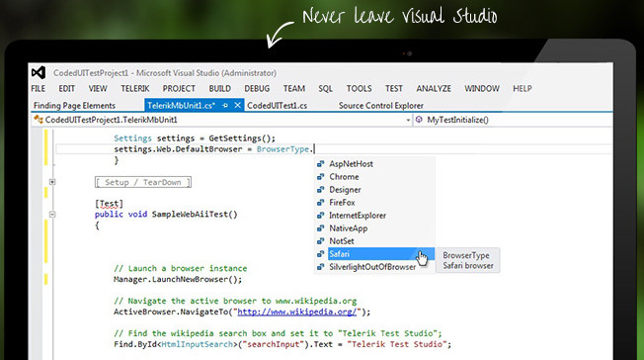Click the enum icon next to FireFox
The image size is (644, 360).
321,203
